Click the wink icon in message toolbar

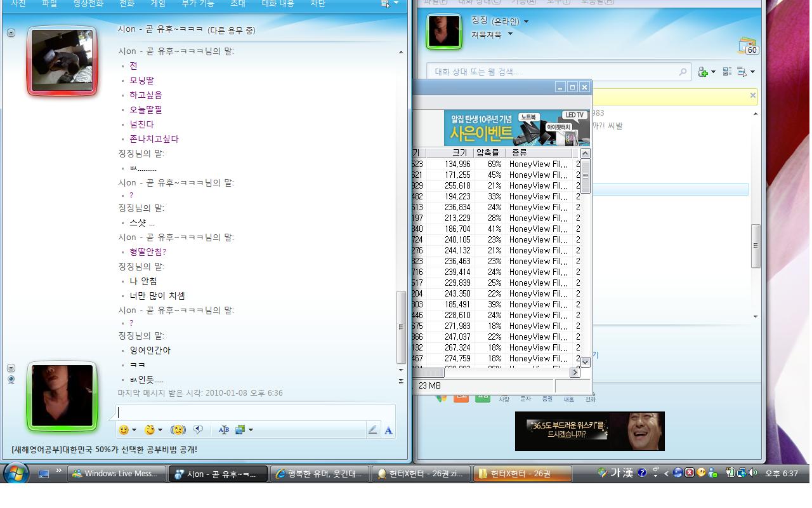pyautogui.click(x=150, y=430)
